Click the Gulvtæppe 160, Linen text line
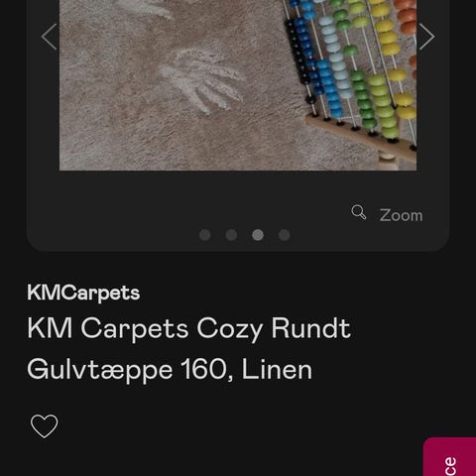The width and height of the screenshot is (476, 476). pyautogui.click(x=170, y=370)
